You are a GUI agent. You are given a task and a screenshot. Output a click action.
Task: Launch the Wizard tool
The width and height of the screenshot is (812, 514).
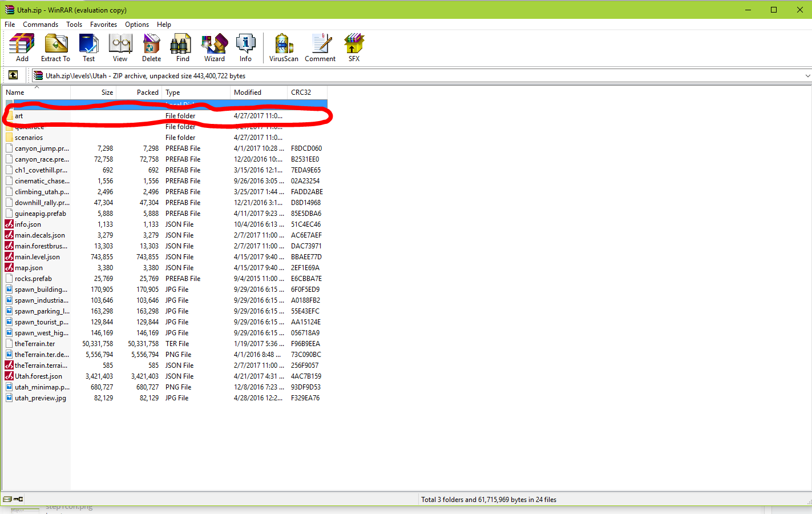coord(215,47)
